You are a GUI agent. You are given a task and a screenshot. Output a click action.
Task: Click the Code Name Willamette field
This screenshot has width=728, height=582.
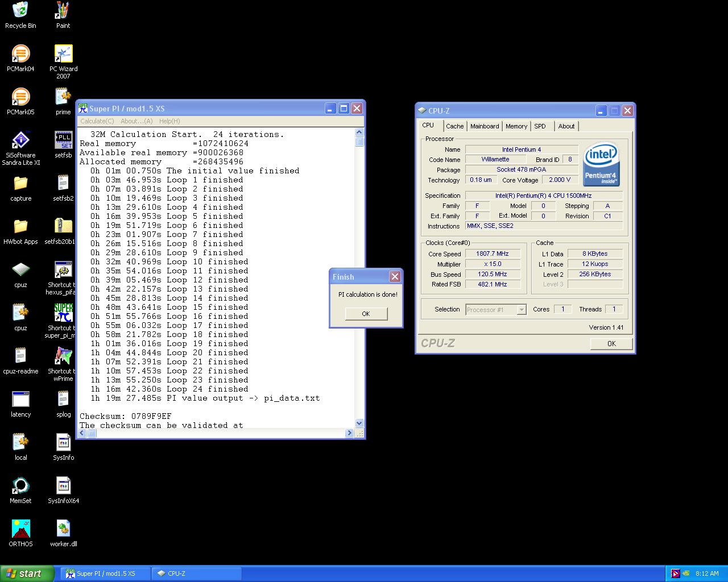495,159
